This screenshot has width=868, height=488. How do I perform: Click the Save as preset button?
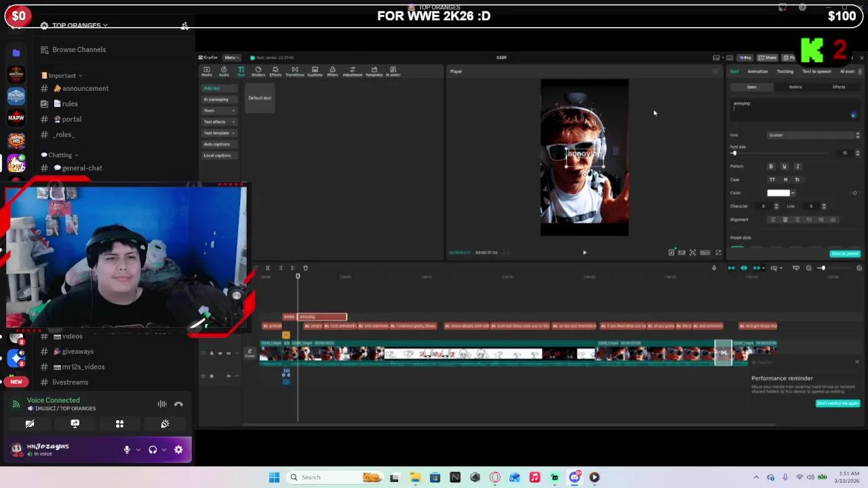tap(845, 253)
